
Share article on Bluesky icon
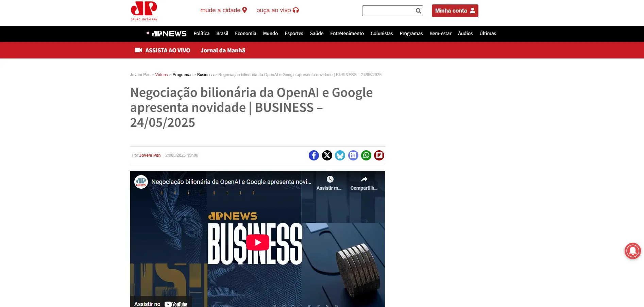340,155
